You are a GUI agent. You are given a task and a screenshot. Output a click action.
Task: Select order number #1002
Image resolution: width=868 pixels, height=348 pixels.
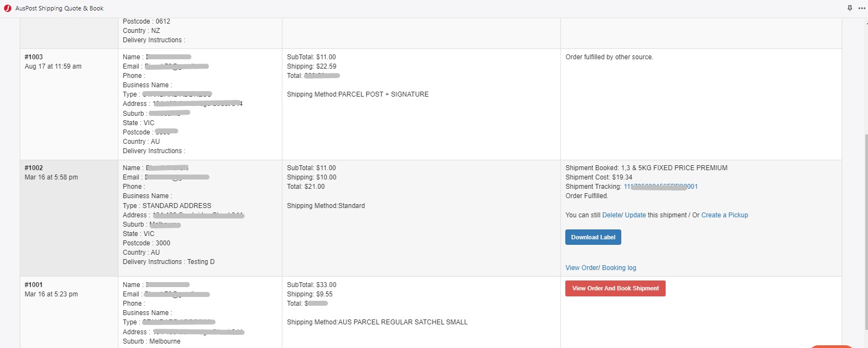[33, 168]
